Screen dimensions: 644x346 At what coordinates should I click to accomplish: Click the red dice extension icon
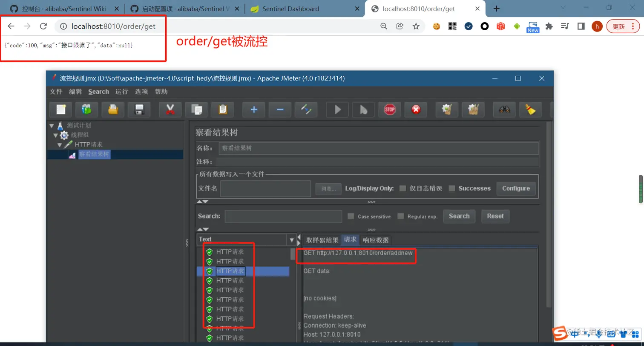[x=501, y=26]
